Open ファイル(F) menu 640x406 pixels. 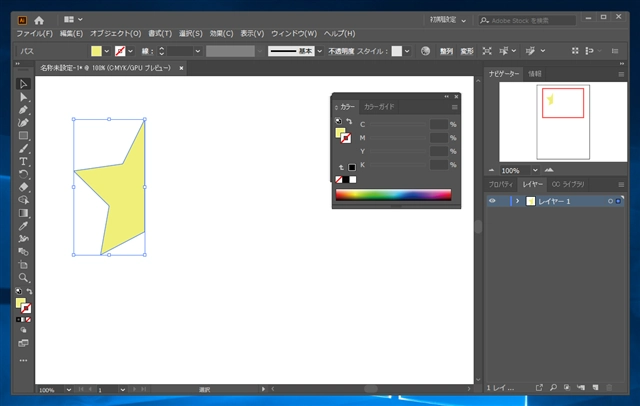[35, 34]
